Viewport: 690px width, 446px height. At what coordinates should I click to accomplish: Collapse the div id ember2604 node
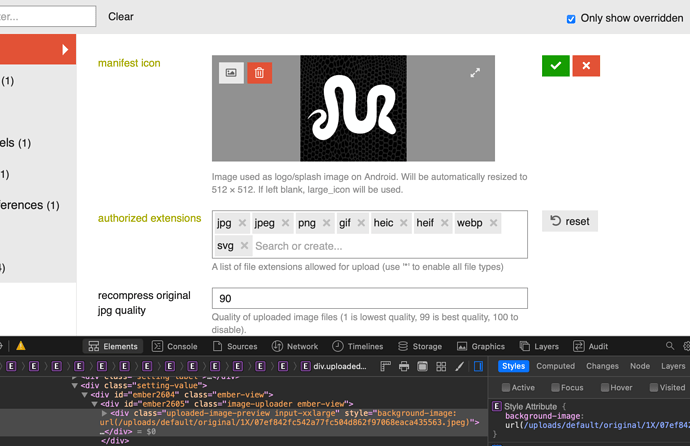(84, 395)
